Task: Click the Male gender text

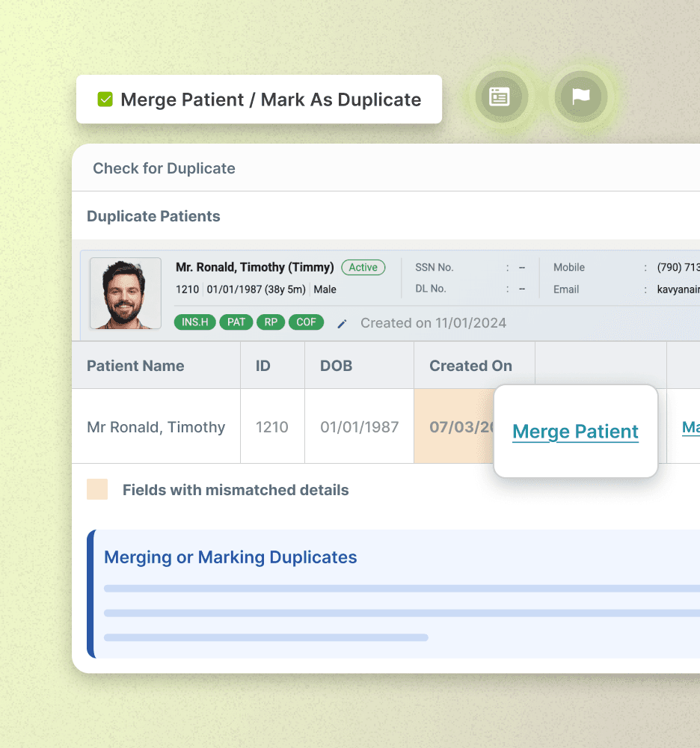Action: pos(325,289)
